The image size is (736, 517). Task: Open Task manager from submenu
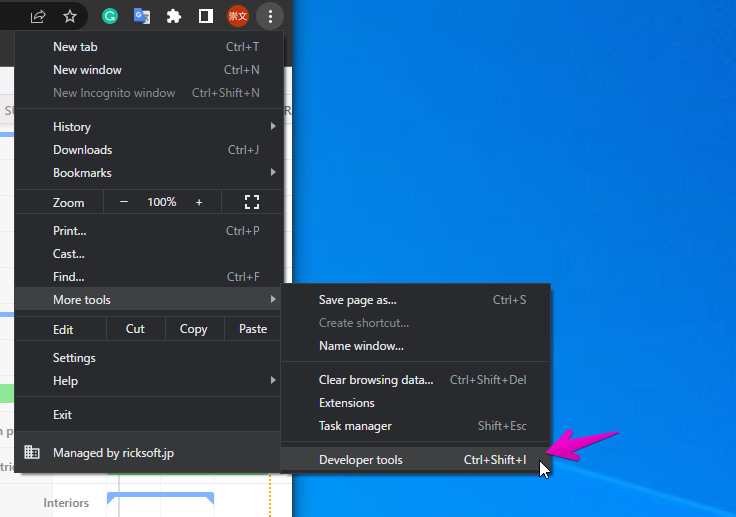[355, 426]
